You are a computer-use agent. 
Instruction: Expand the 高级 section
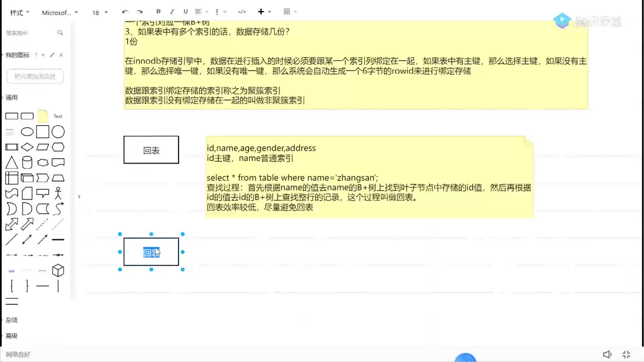pos(11,336)
